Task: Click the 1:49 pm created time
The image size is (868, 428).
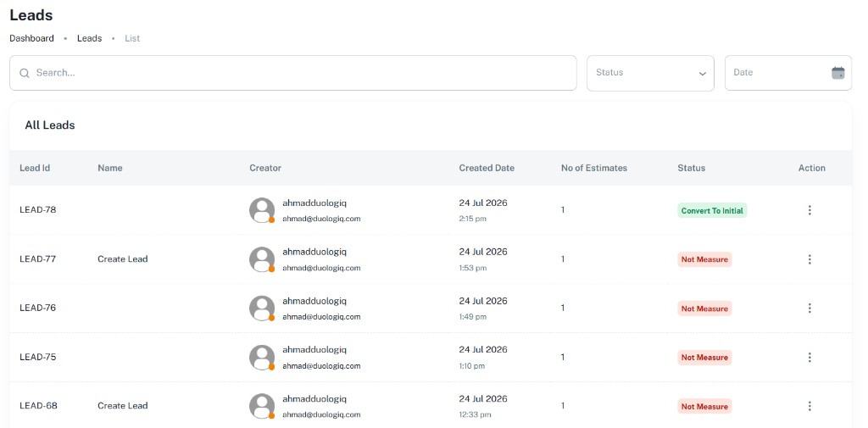Action: [473, 317]
